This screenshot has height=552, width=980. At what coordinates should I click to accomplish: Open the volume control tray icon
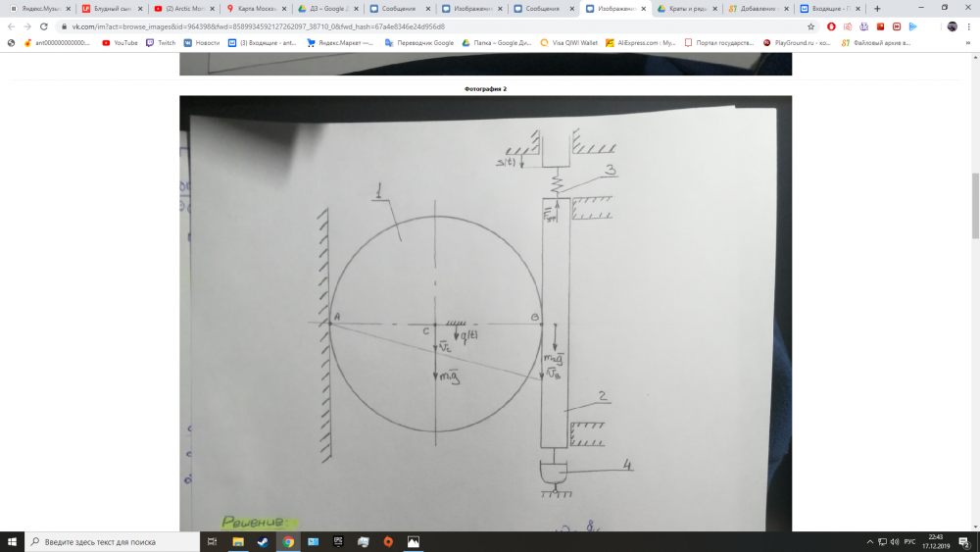(x=895, y=542)
